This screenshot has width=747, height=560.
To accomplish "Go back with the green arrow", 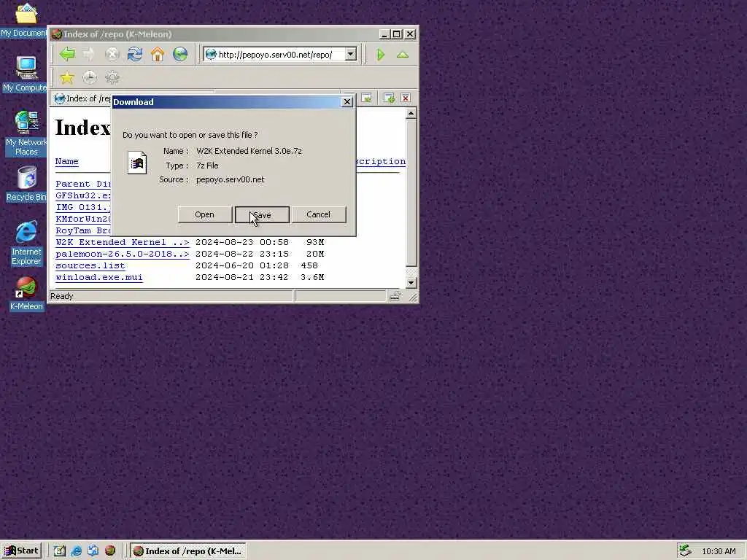I will 67,54.
